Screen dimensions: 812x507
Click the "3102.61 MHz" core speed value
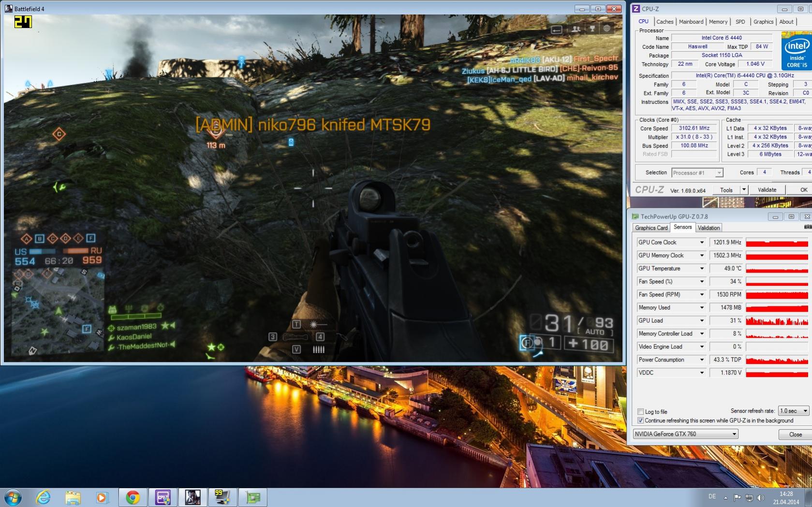[x=694, y=128]
